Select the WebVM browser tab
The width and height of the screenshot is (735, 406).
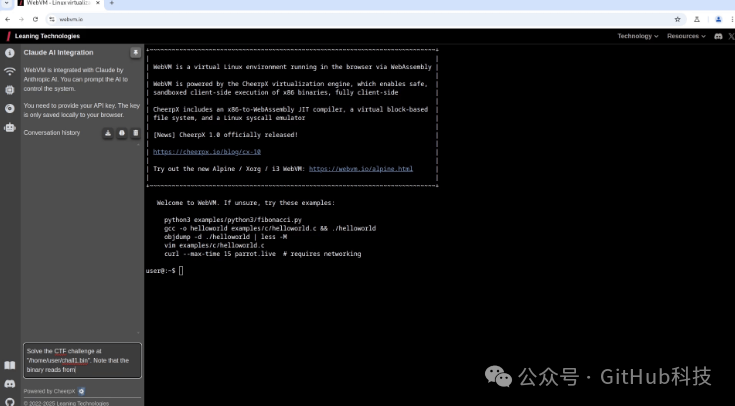(x=57, y=3)
